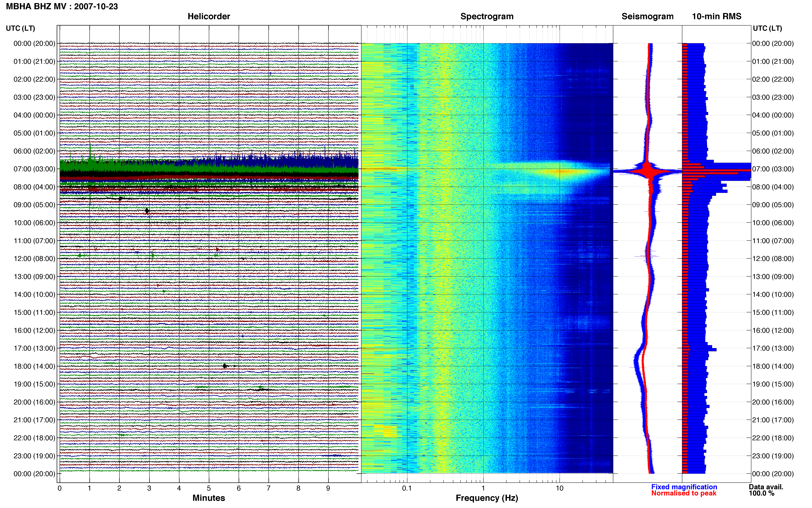Click the '0.1' frequency tick label
Screen dimensions: 812x508
click(x=407, y=488)
